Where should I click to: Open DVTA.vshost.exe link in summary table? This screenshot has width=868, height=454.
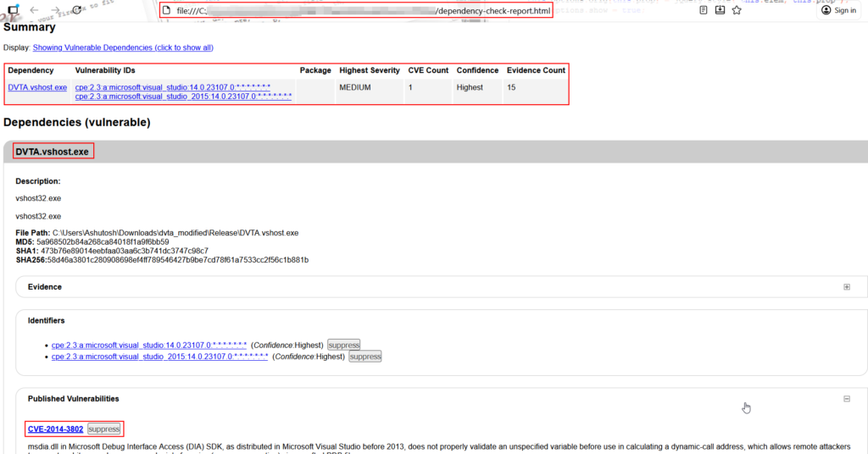click(37, 87)
